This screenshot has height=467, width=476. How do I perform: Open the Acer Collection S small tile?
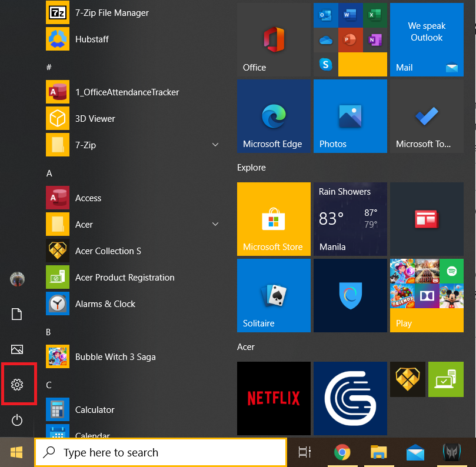[x=408, y=379]
